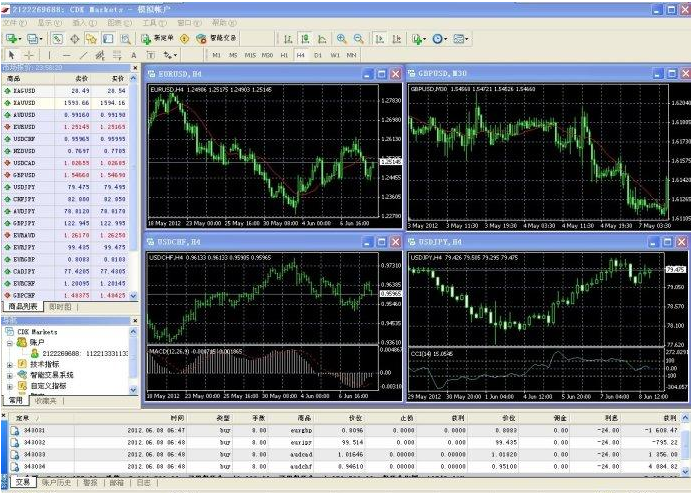Open the 日志 tab in terminal
Viewport: 692px width, 493px height.
143,483
